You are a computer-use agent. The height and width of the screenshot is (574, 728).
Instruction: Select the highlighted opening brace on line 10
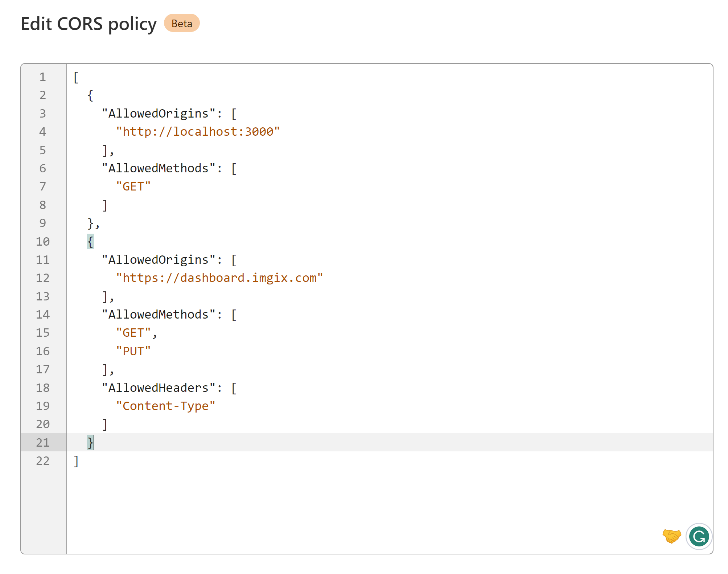(x=90, y=241)
